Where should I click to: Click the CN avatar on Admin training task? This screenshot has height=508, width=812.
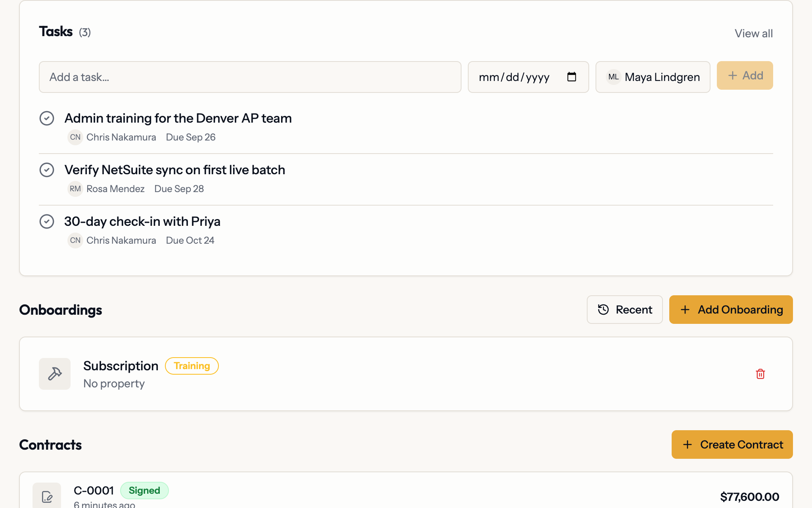(x=75, y=137)
